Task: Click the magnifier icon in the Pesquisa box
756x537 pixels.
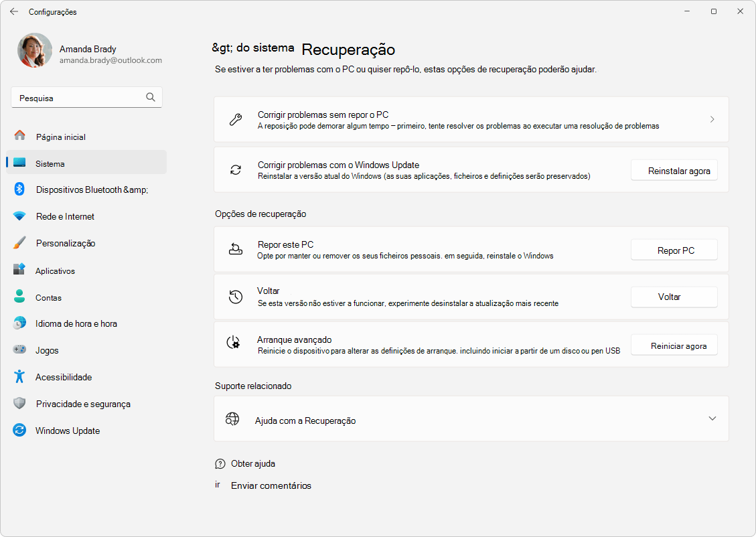Action: pyautogui.click(x=151, y=97)
